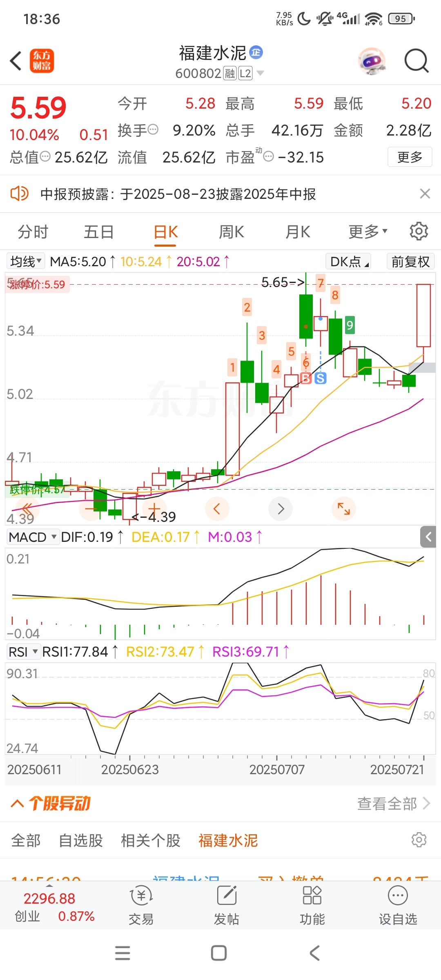Screen dimensions: 441x980
Task: Switch to the 周K tab
Action: (x=232, y=232)
